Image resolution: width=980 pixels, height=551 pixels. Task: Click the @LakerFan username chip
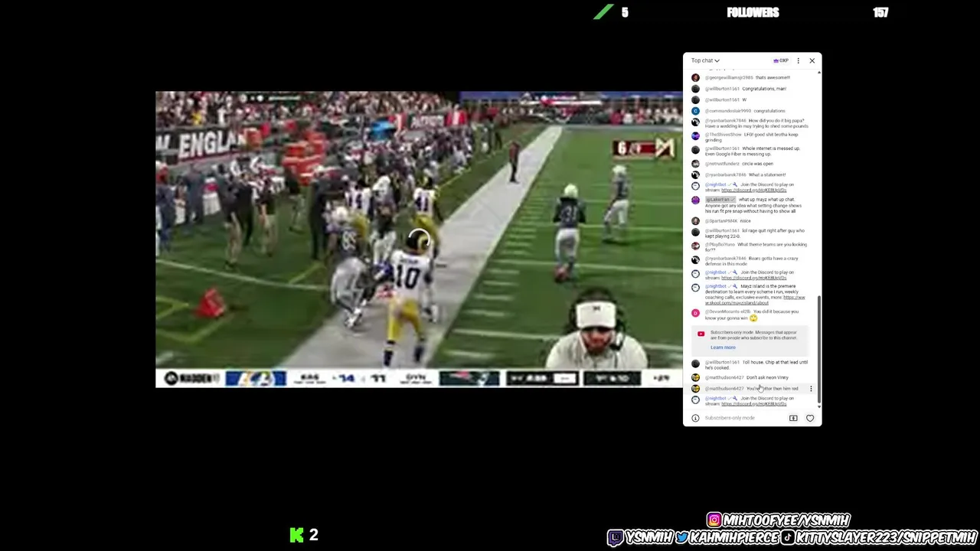(x=720, y=200)
